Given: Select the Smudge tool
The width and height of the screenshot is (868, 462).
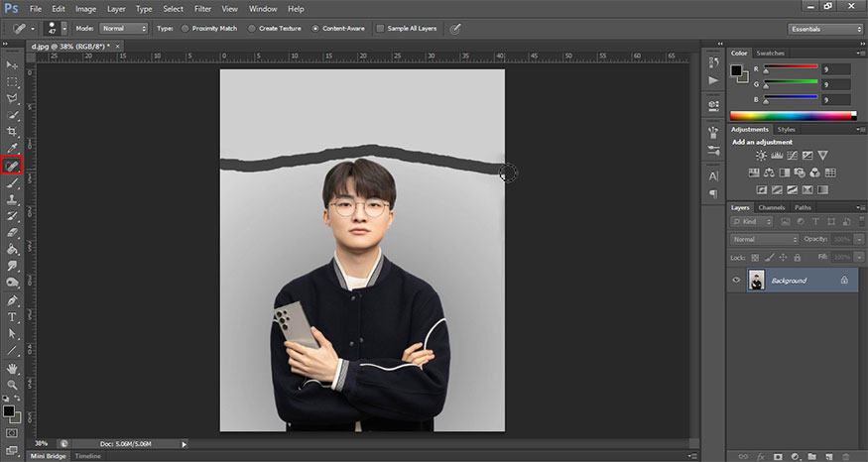Looking at the screenshot, I should pos(12,266).
